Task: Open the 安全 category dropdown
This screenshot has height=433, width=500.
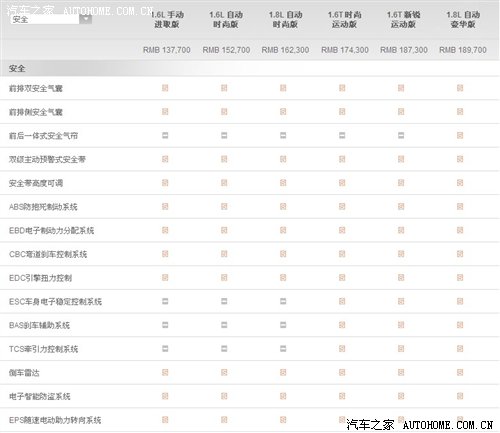Action: (51, 19)
